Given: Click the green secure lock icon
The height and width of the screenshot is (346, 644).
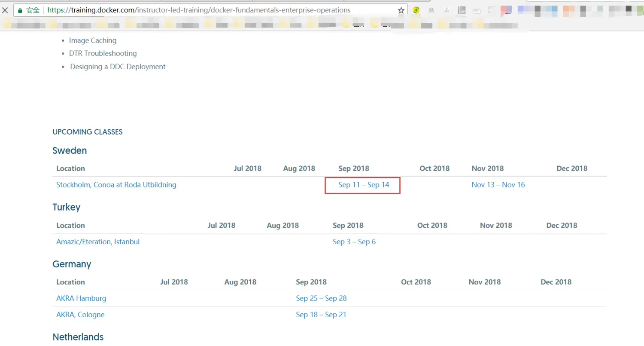Looking at the screenshot, I should 20,10.
